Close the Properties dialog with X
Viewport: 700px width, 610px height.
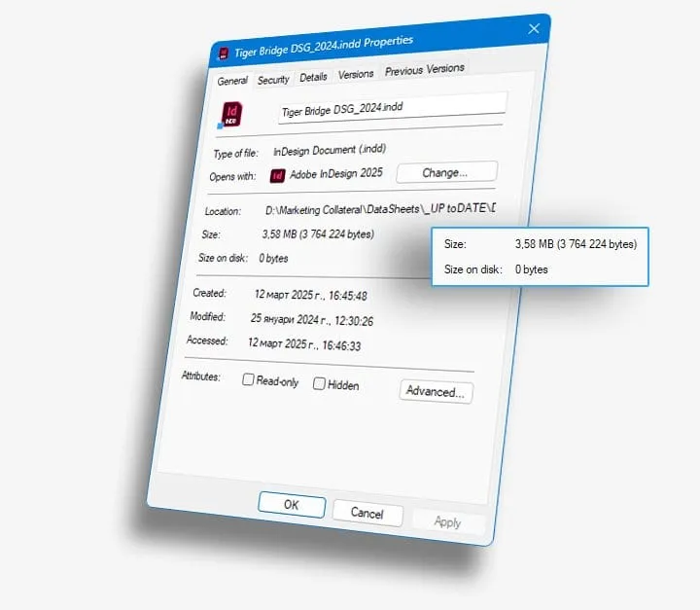tap(534, 29)
